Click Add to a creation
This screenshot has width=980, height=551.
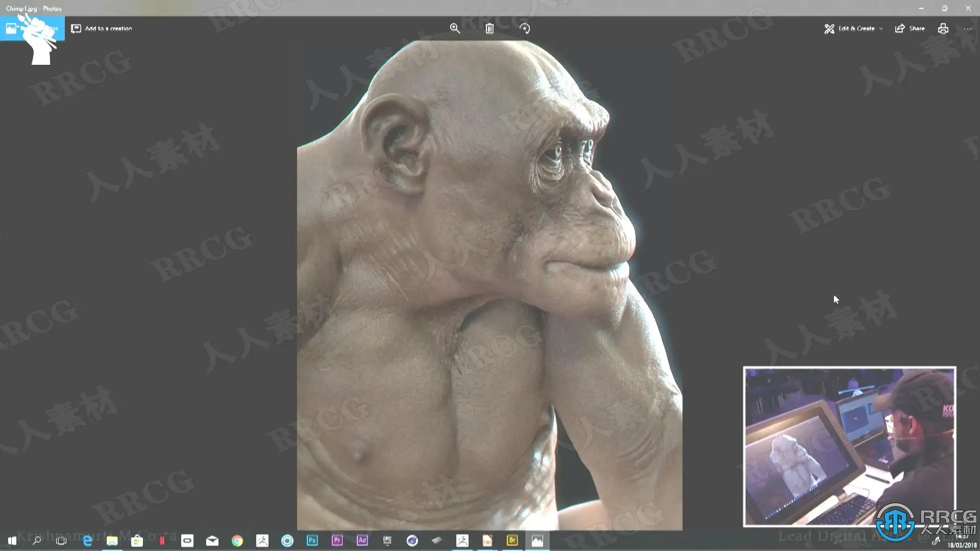tap(102, 29)
